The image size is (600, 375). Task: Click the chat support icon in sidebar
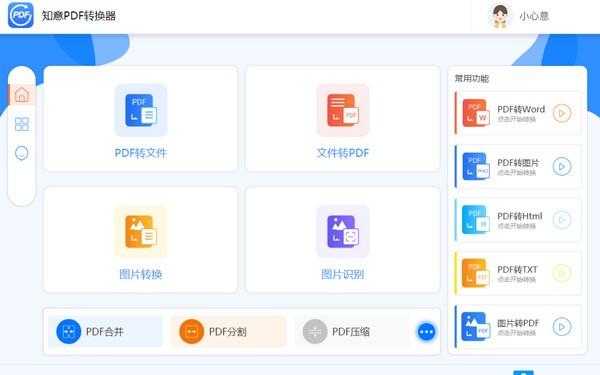(x=22, y=153)
